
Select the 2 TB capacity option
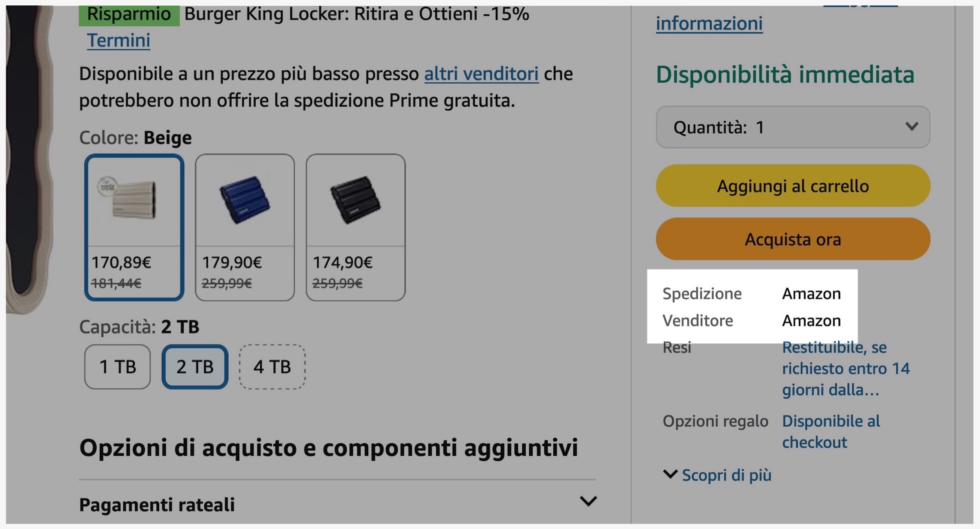click(195, 367)
